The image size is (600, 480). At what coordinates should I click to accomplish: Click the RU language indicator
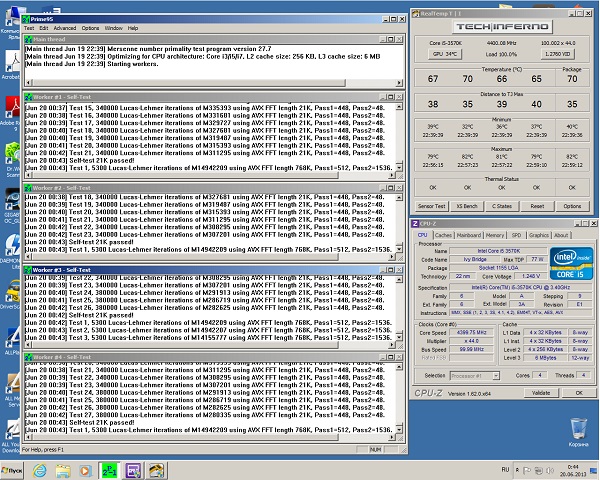click(x=505, y=470)
